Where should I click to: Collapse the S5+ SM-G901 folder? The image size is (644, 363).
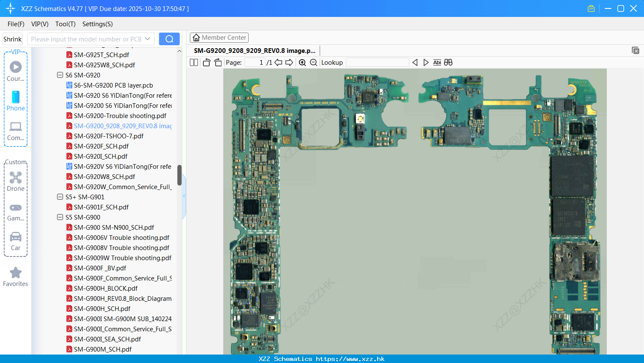(x=60, y=197)
